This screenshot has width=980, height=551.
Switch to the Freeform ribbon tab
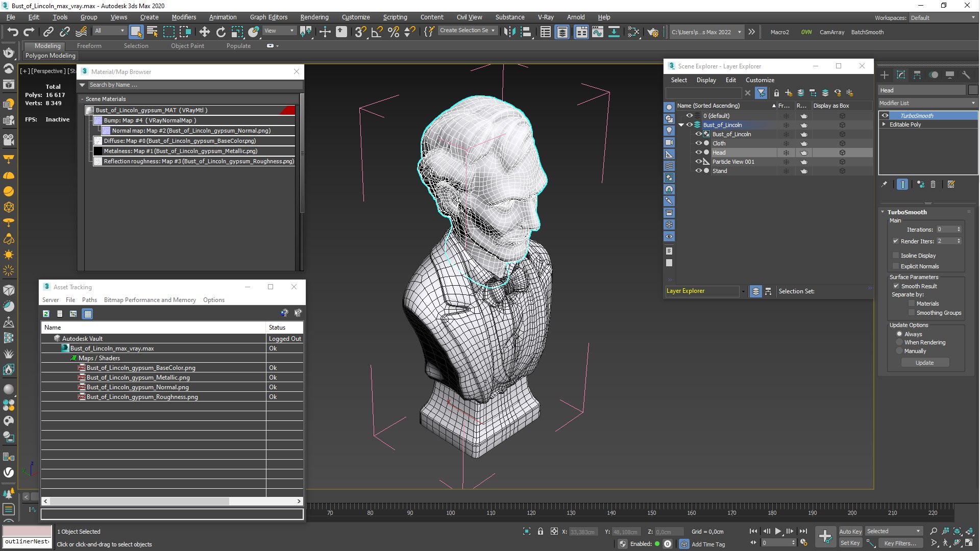tap(89, 46)
